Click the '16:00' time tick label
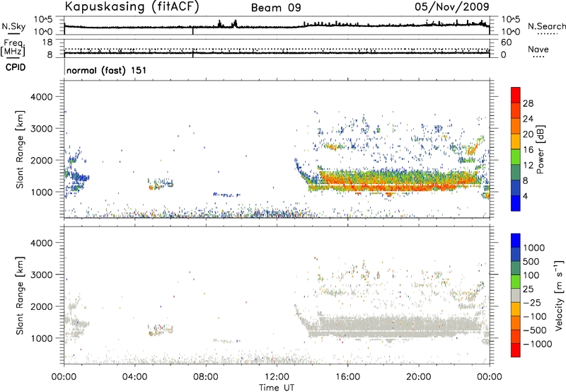The height and width of the screenshot is (392, 566). tap(347, 377)
